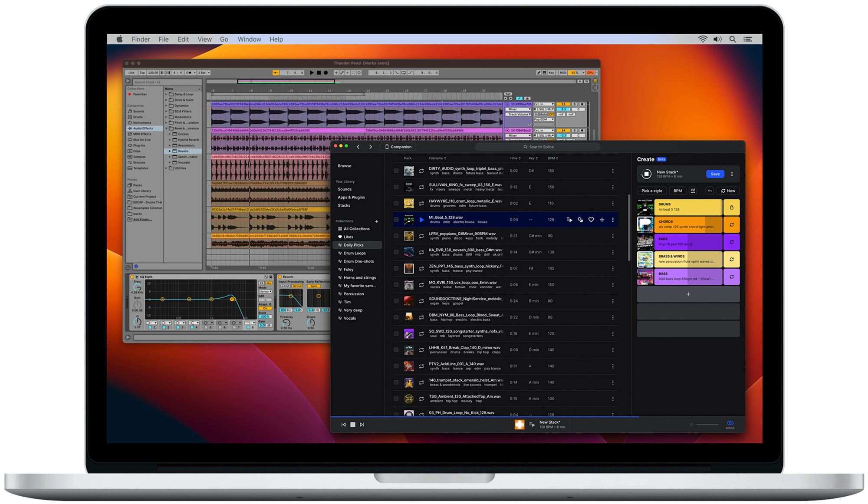
Task: Click the Tap tempo control in Ableton
Action: 141,72
